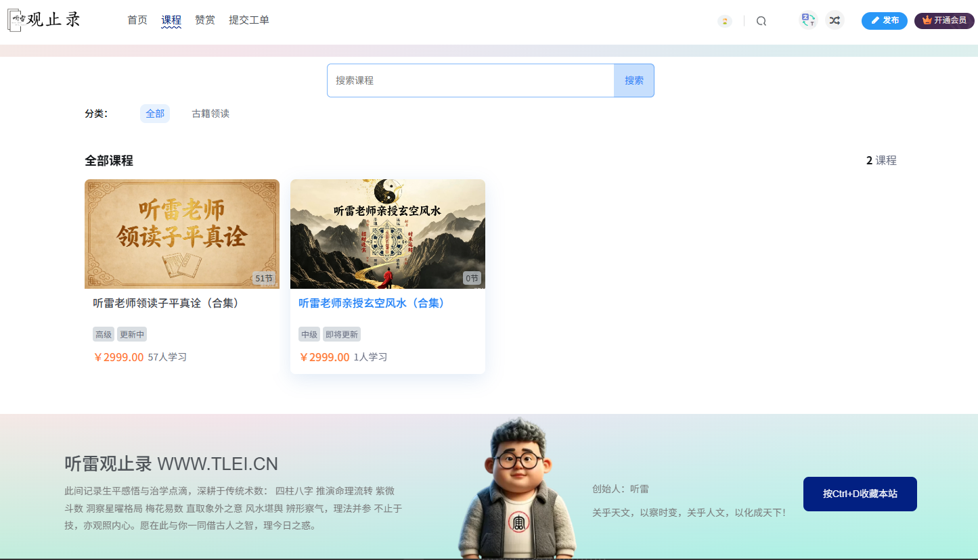Click the 开通会员 membership button
The height and width of the screenshot is (560, 978).
[944, 21]
